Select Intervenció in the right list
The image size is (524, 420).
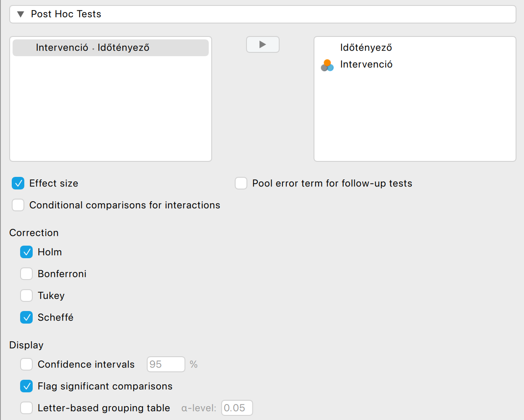(366, 65)
